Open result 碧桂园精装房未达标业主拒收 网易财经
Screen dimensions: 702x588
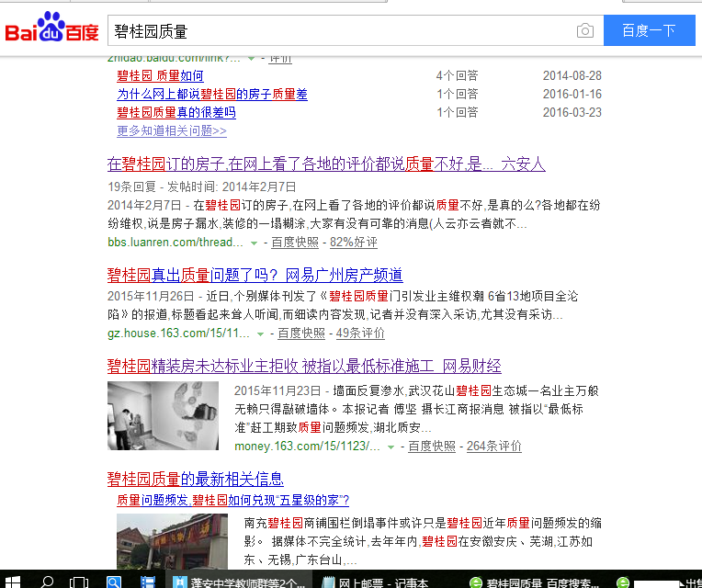(304, 366)
